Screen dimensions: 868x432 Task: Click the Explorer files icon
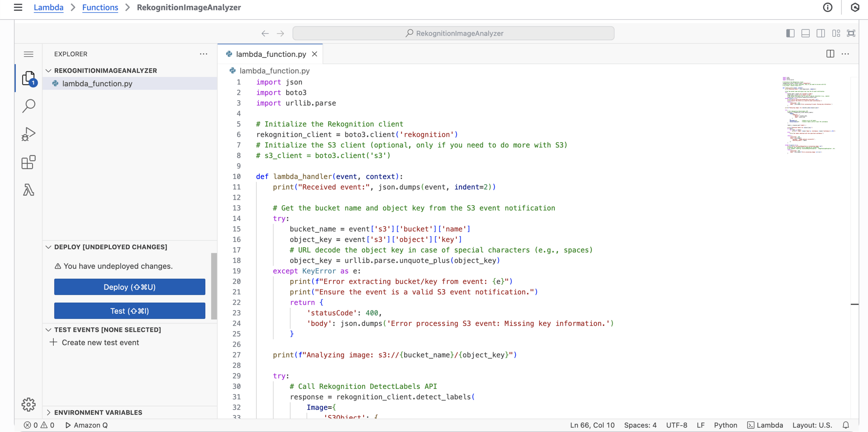click(28, 78)
